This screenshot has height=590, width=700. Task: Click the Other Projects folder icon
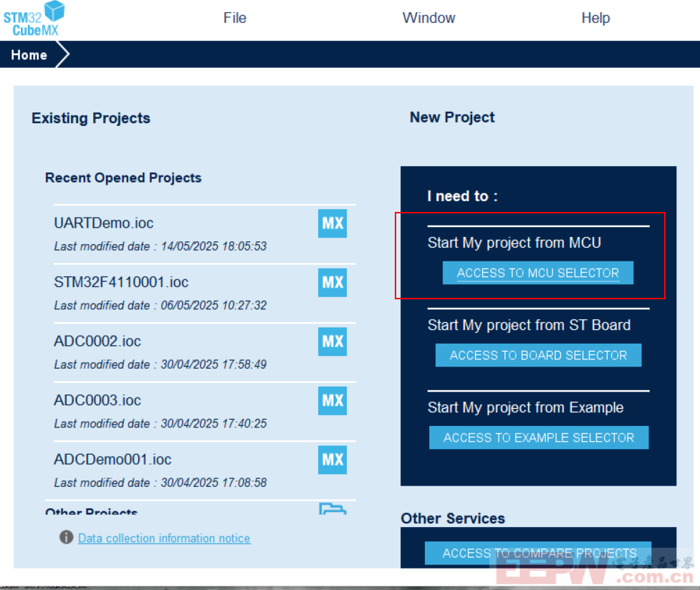[x=332, y=509]
